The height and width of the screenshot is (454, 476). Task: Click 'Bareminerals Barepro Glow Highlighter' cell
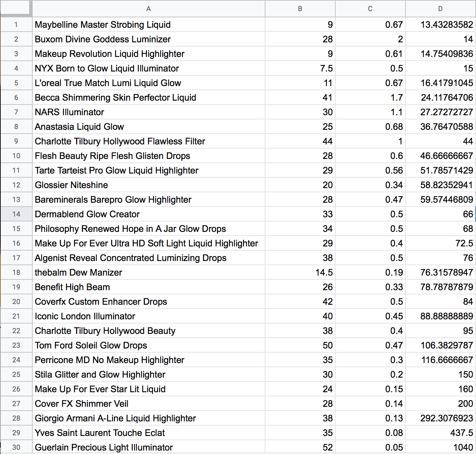[x=149, y=200]
